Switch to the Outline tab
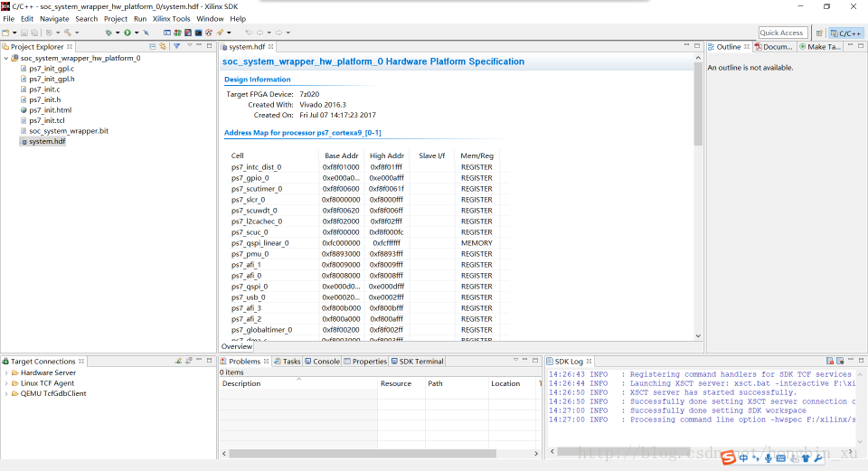The width and height of the screenshot is (868, 471). pos(728,47)
